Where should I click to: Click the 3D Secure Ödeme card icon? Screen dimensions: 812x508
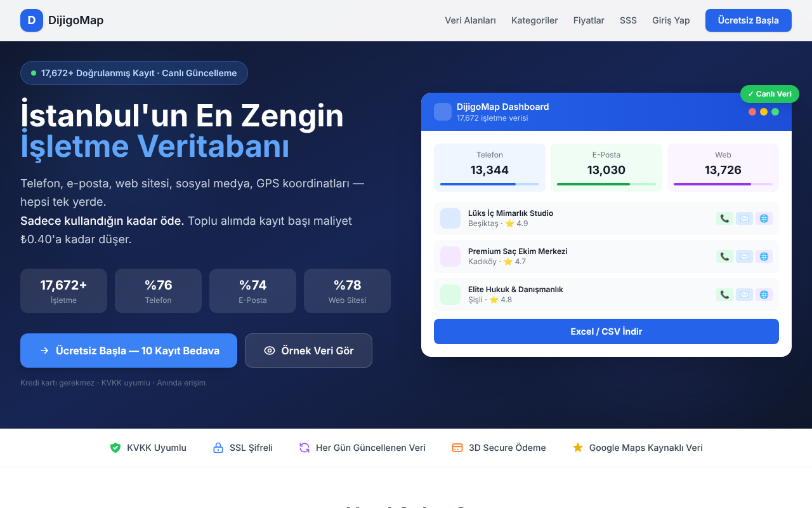(x=457, y=448)
